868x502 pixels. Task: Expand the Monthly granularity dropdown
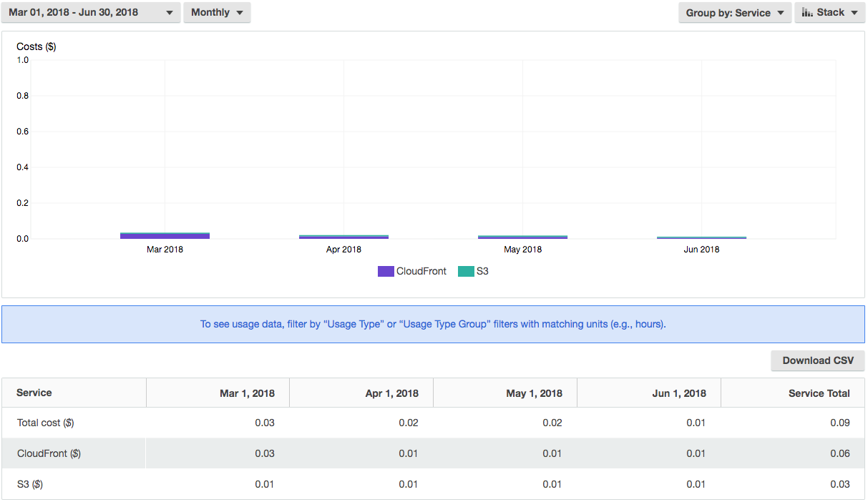217,13
